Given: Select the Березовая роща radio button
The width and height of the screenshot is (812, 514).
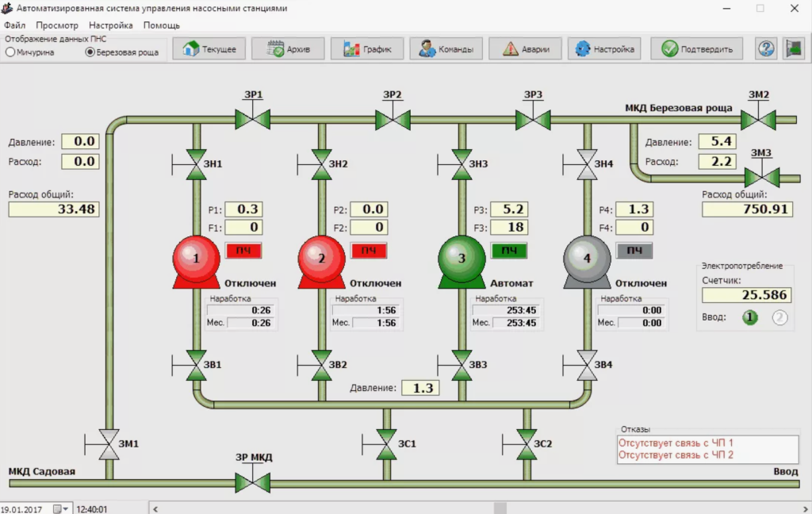Looking at the screenshot, I should click(90, 52).
